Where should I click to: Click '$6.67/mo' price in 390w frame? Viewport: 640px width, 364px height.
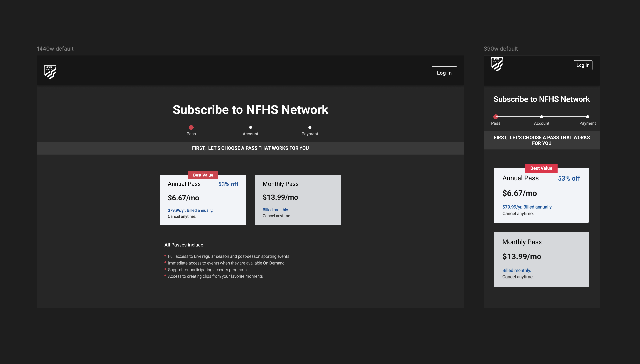(520, 193)
